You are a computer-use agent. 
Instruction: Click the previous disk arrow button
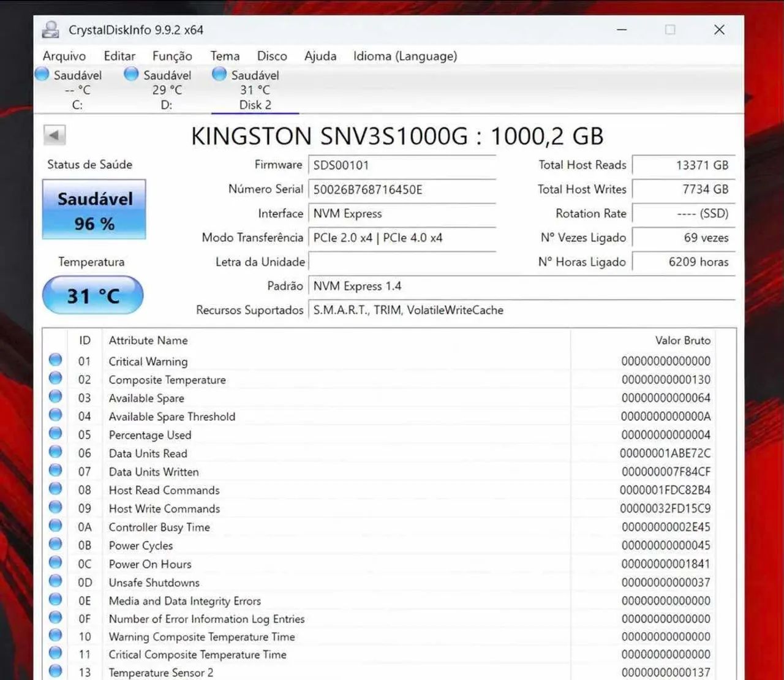point(55,135)
